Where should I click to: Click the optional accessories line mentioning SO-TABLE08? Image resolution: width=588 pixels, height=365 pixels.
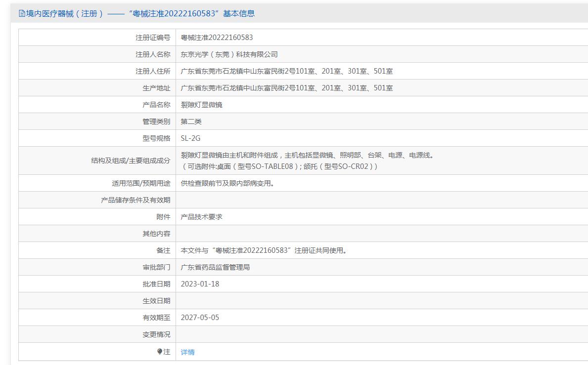coord(279,166)
